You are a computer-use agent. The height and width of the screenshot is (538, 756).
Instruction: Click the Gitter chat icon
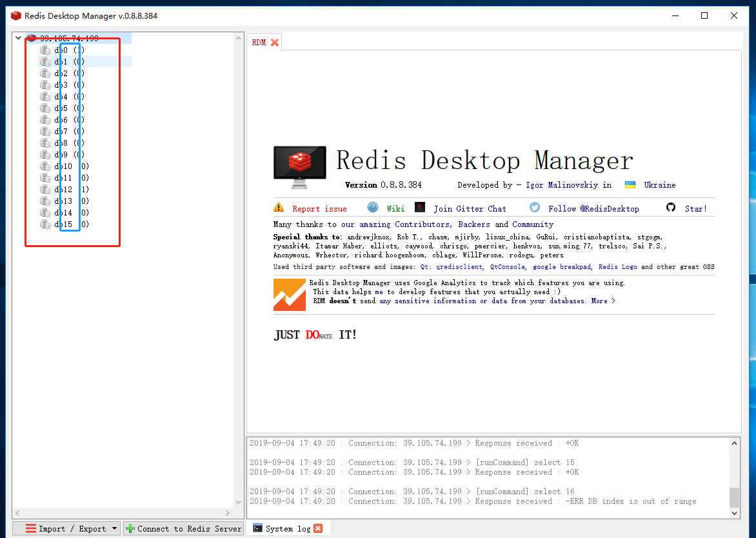tap(420, 208)
